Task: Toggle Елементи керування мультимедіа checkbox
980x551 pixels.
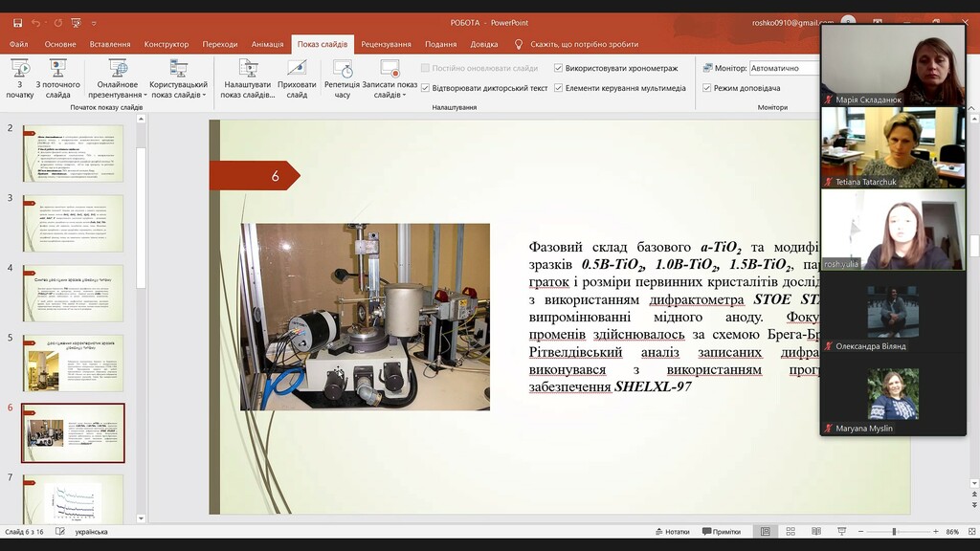Action: coord(558,88)
